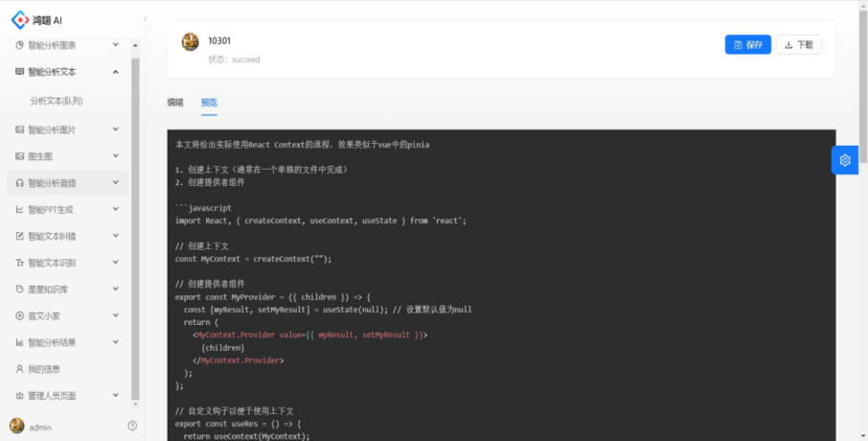Click the sidebar vertical scrollbar thumb

click(x=135, y=228)
